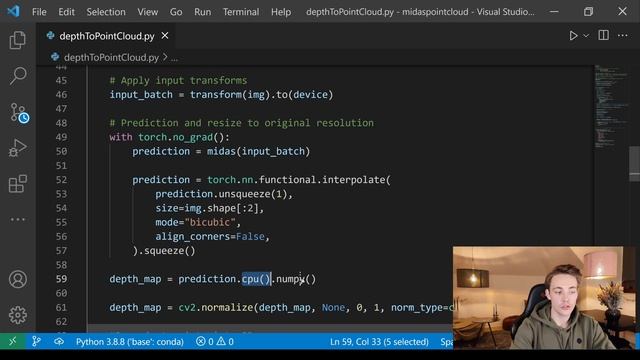Viewport: 640px width, 360px height.
Task: Expand the run options dropdown arrow
Action: click(586, 36)
